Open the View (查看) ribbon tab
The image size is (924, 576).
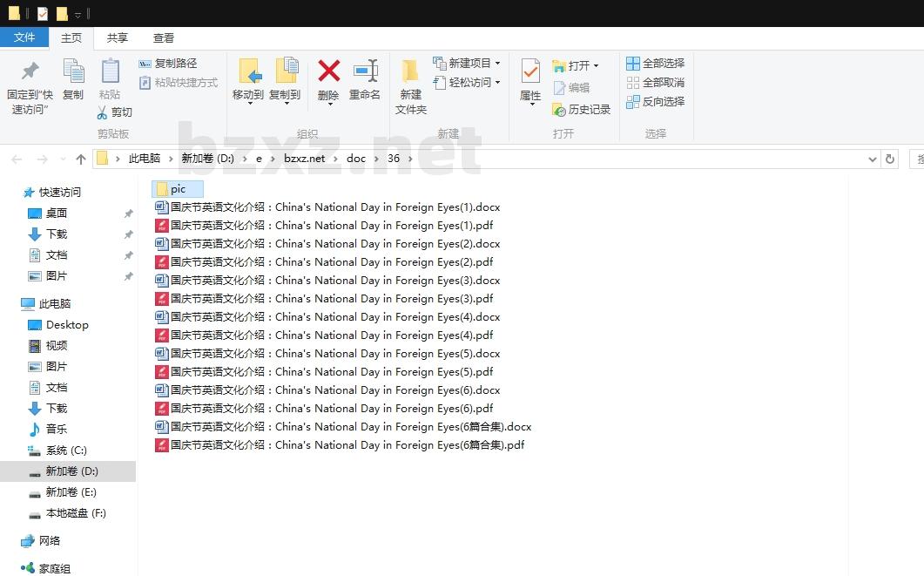click(164, 37)
